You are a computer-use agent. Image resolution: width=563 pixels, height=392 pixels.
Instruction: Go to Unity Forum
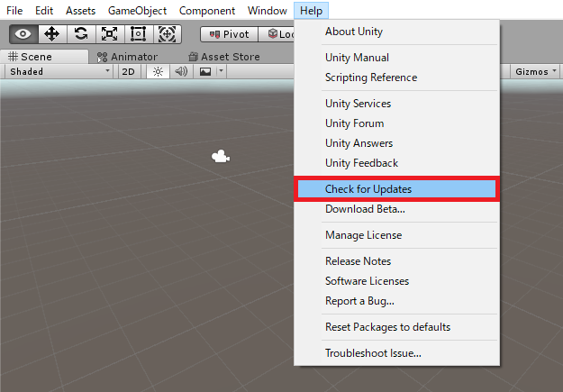click(x=396, y=123)
